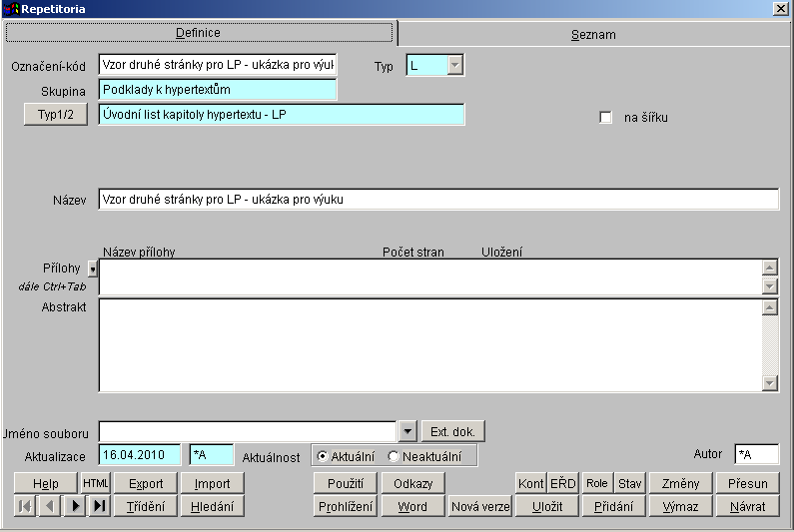Click the Uložit button

(x=547, y=506)
